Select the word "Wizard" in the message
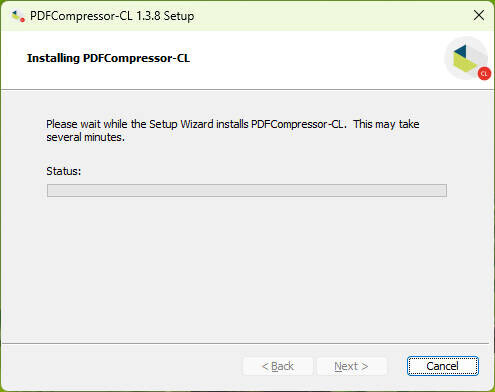Image resolution: width=495 pixels, height=392 pixels. [x=197, y=124]
